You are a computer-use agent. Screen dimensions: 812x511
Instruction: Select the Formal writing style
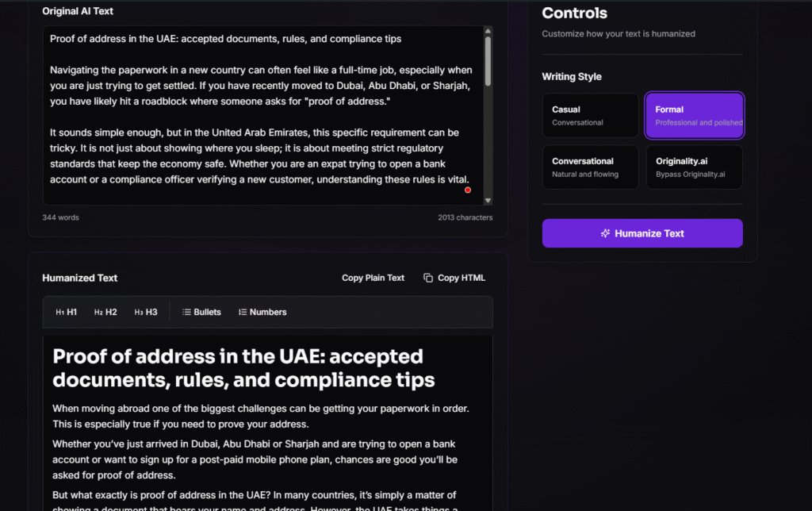[694, 116]
